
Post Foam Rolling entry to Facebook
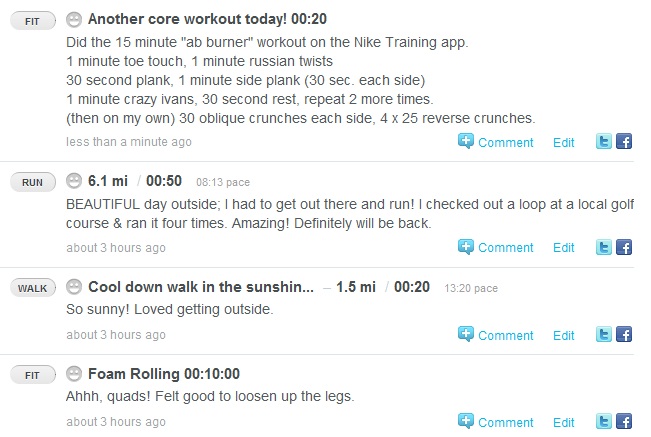623,421
